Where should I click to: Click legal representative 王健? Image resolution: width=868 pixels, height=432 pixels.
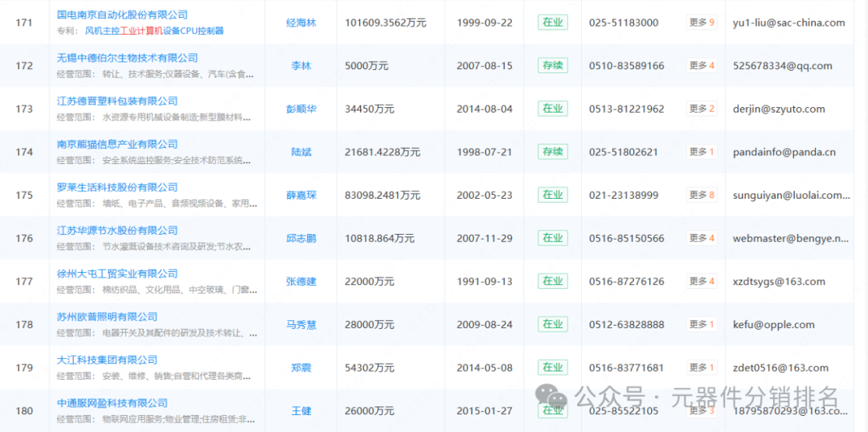(301, 412)
